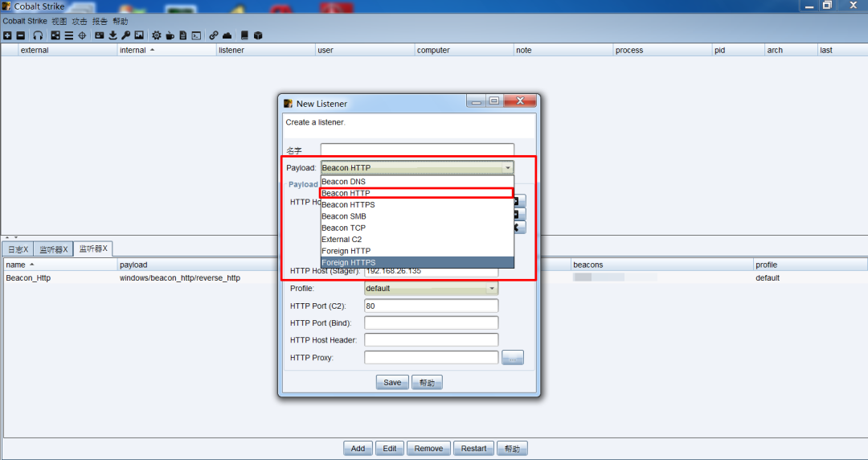Click the disconnect minus icon in toolbar
The width and height of the screenshot is (868, 460).
pos(20,35)
